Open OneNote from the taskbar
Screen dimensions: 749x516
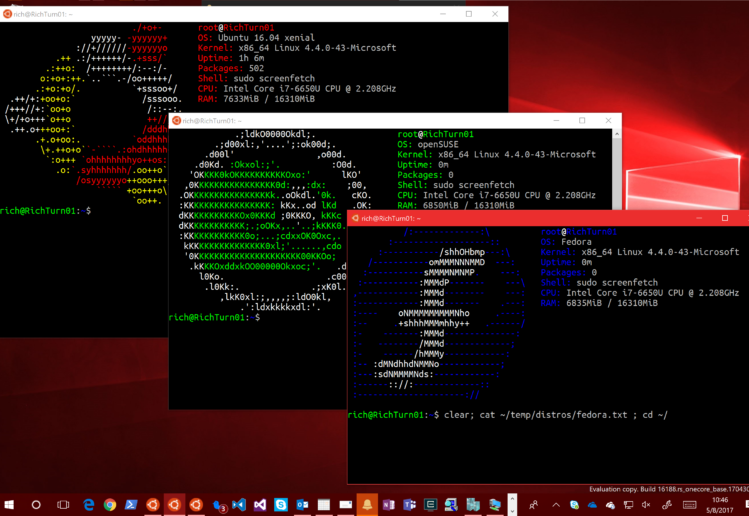tap(388, 505)
